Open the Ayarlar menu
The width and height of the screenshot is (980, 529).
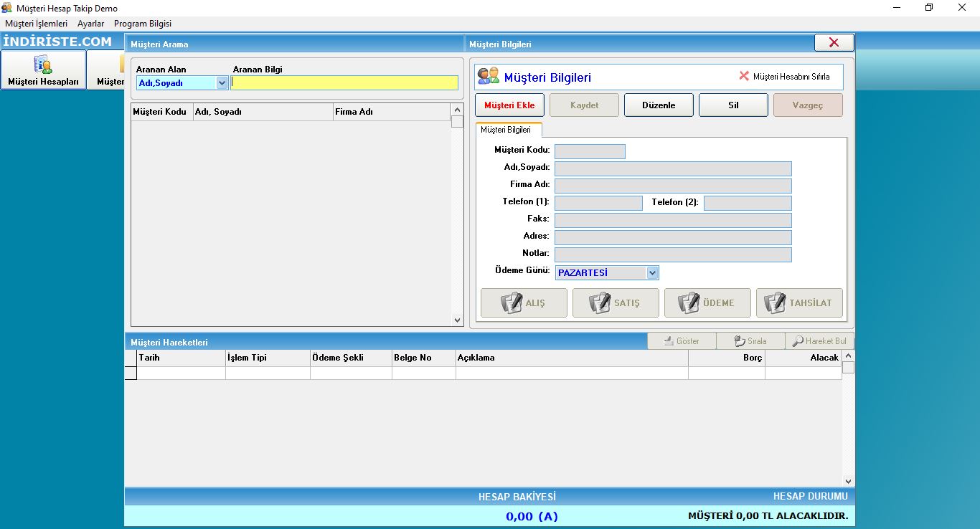tap(91, 24)
